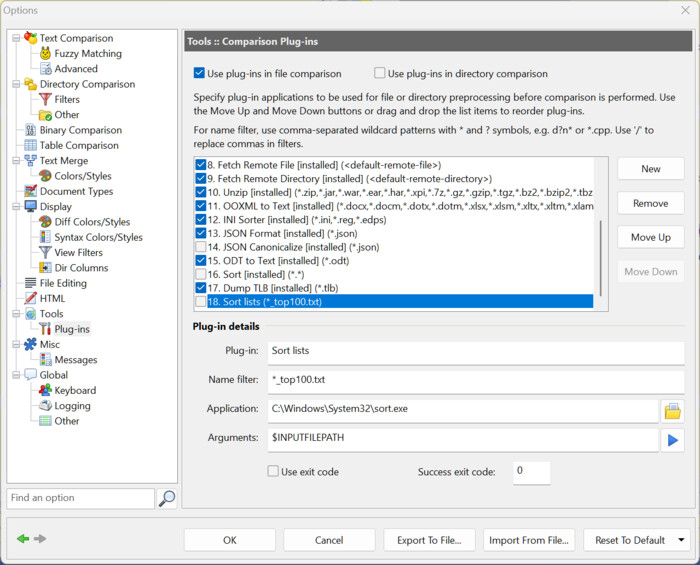Enable the Sort lists plug-in checkbox

pos(201,302)
